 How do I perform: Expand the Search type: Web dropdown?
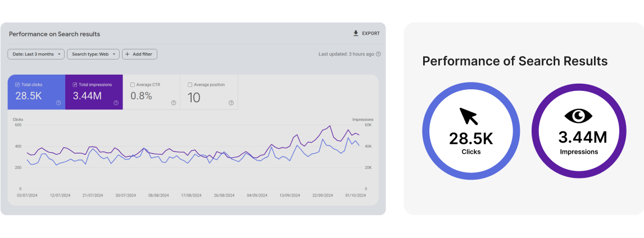pos(93,54)
